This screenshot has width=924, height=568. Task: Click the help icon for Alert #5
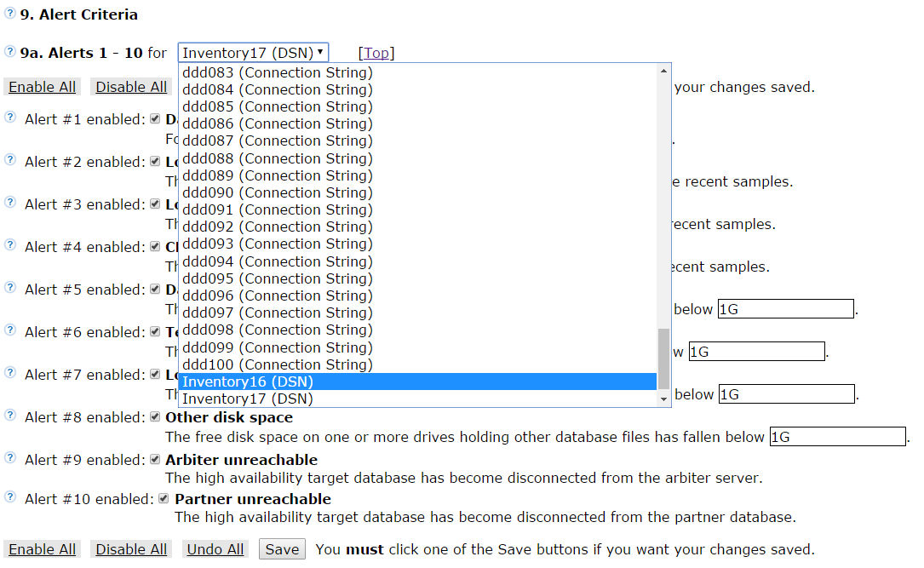click(10, 288)
